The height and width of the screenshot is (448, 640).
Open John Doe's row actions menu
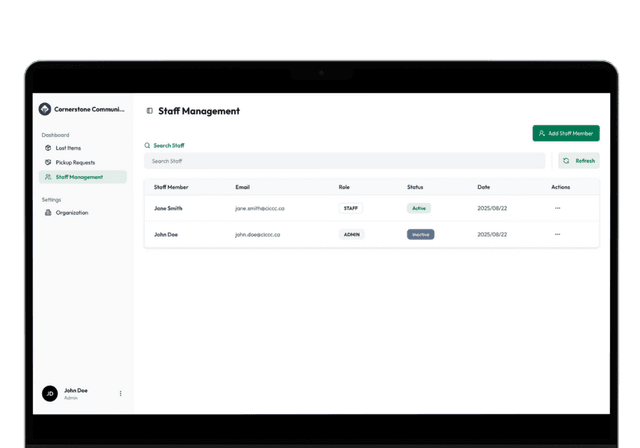[x=557, y=234]
